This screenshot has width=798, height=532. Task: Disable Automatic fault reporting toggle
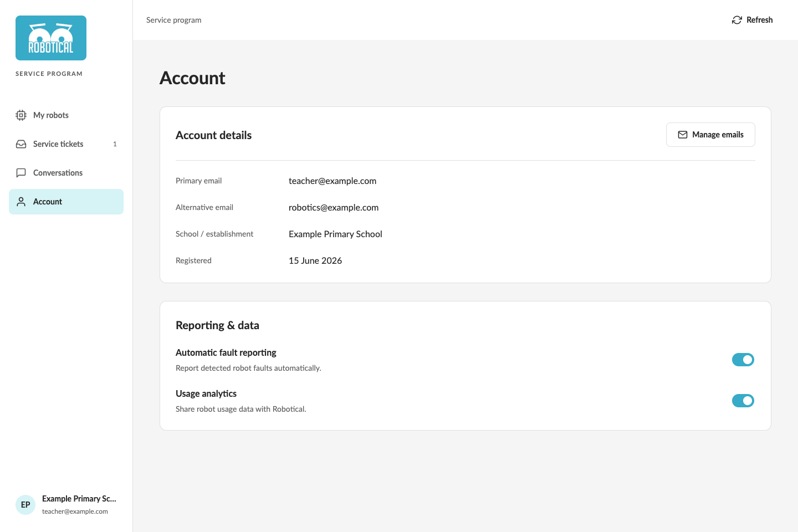[743, 360]
